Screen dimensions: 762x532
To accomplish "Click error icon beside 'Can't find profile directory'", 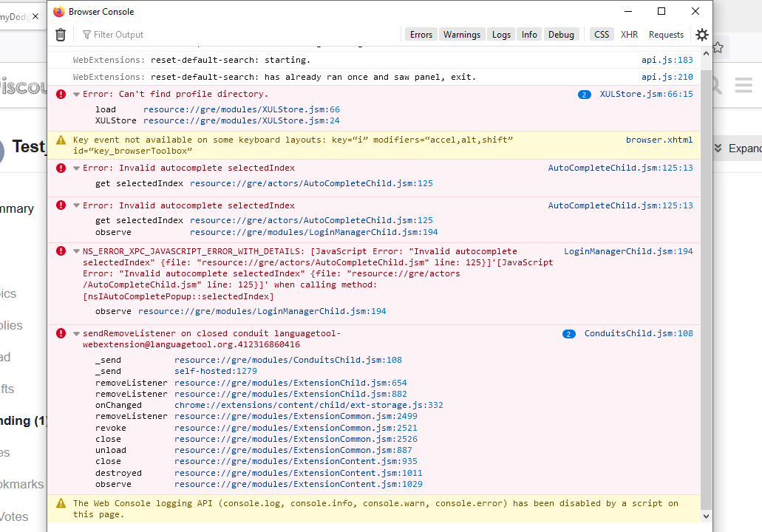I will tap(61, 95).
